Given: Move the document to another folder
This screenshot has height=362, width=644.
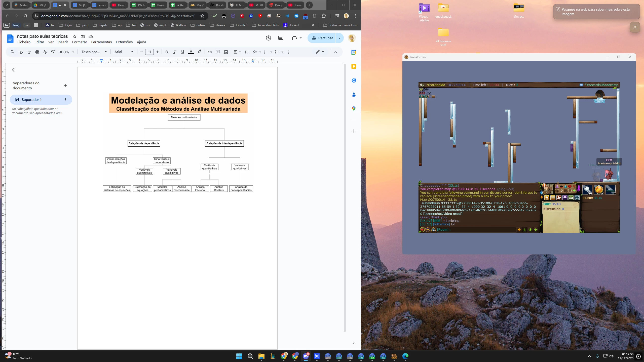Looking at the screenshot, I should [83, 36].
